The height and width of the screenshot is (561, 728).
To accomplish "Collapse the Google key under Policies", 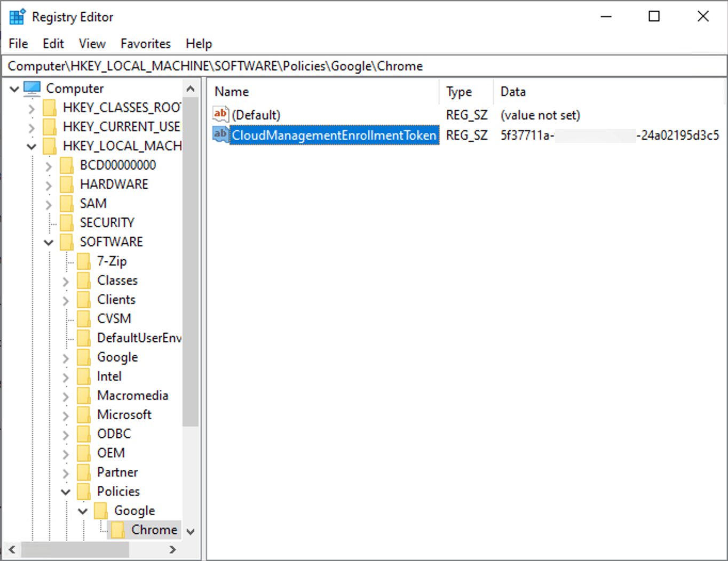I will click(x=83, y=511).
